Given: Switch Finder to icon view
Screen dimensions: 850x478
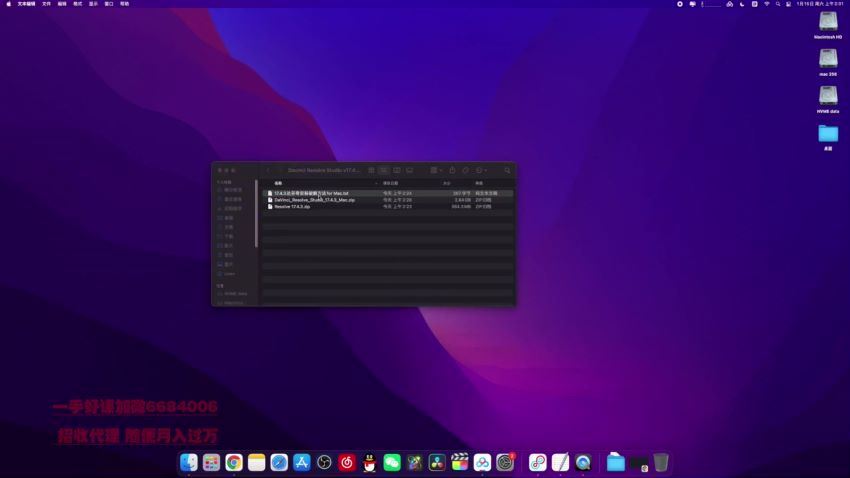Looking at the screenshot, I should coord(371,170).
